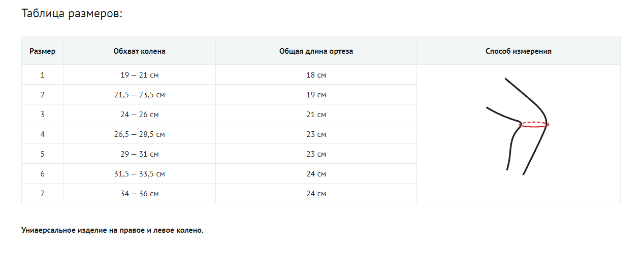The width and height of the screenshot is (644, 254).
Task: Click size number 7 in table
Action: (x=43, y=194)
